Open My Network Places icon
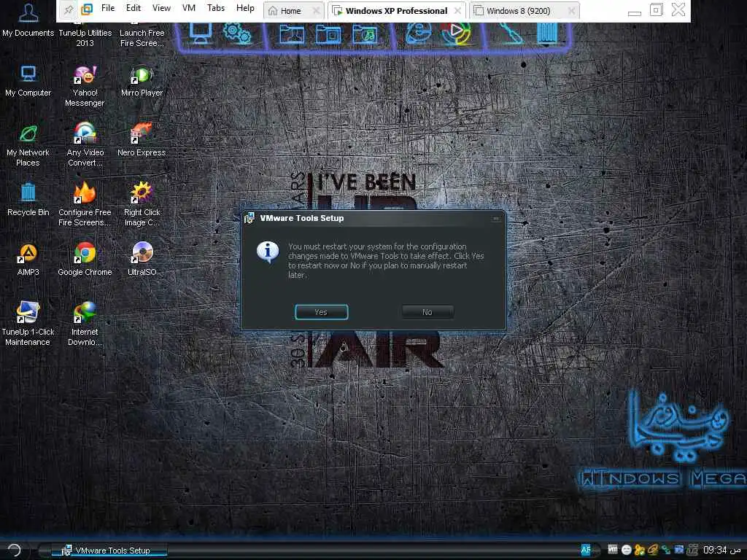 click(28, 145)
